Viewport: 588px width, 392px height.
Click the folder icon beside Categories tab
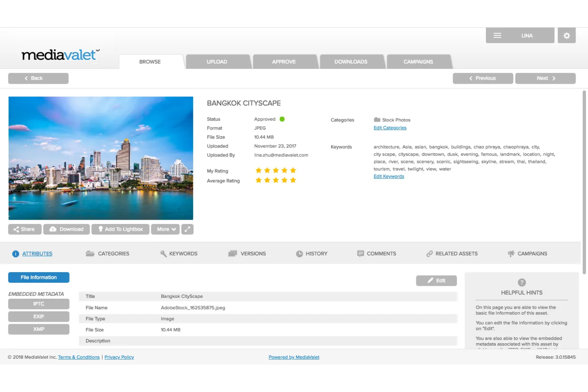(x=90, y=253)
